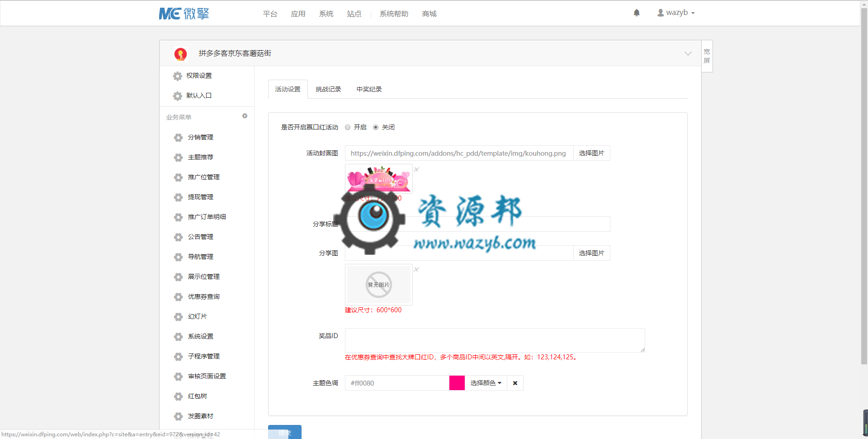Screen dimensions: 868x439
Task: Open the 商城 menu item
Action: pyautogui.click(x=429, y=14)
